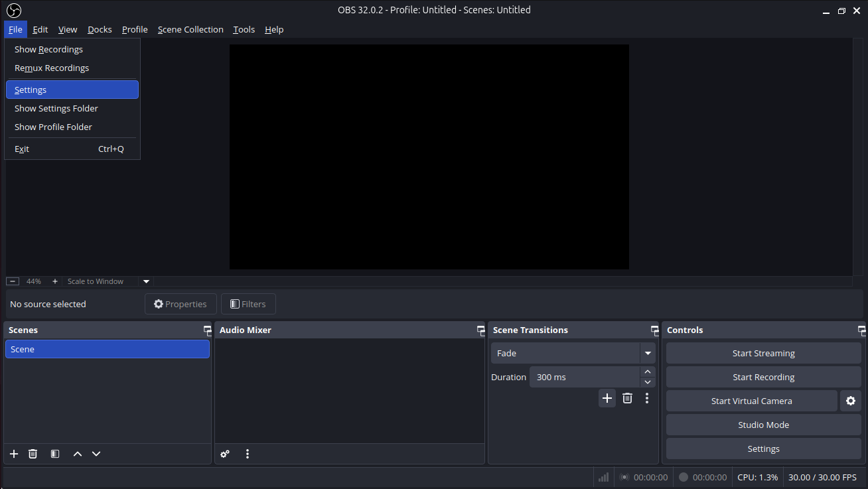Add a new scene with plus icon

pyautogui.click(x=14, y=454)
